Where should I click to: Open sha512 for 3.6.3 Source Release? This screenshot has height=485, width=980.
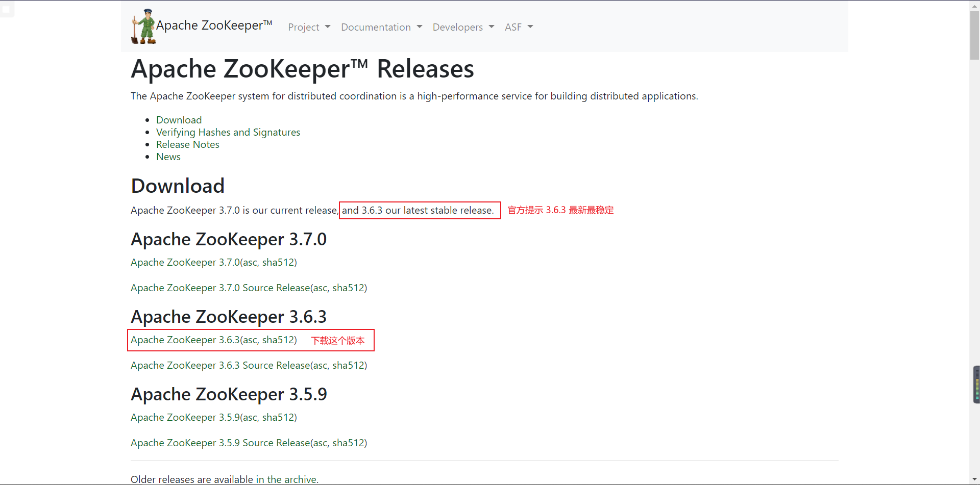[348, 365]
